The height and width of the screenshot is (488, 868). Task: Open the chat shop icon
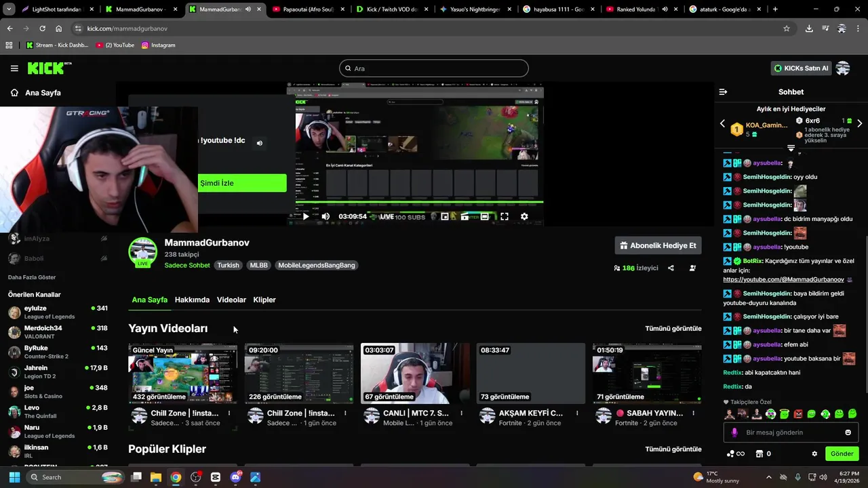(760, 454)
